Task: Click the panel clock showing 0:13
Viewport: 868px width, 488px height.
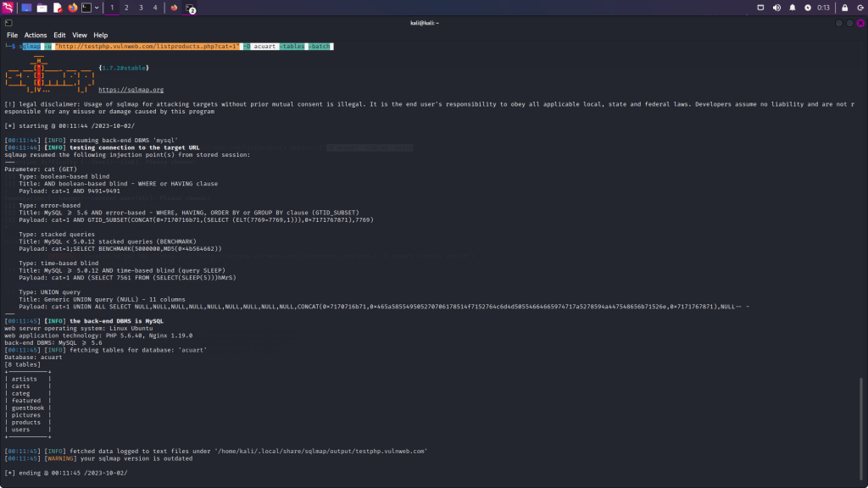Action: (x=824, y=8)
